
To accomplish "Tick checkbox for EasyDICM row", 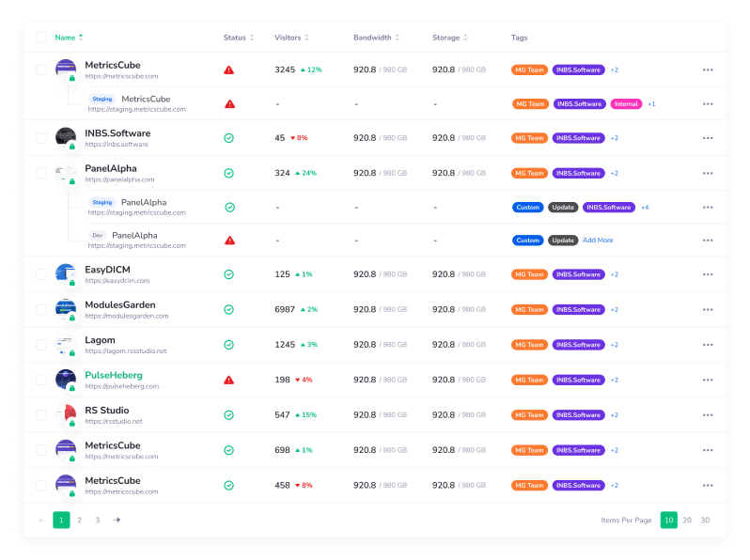I will [41, 274].
